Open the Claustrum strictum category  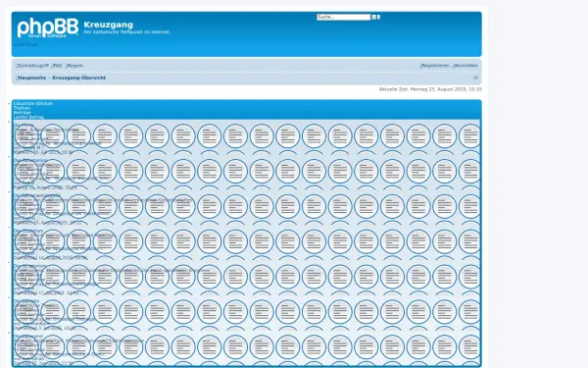[33, 103]
